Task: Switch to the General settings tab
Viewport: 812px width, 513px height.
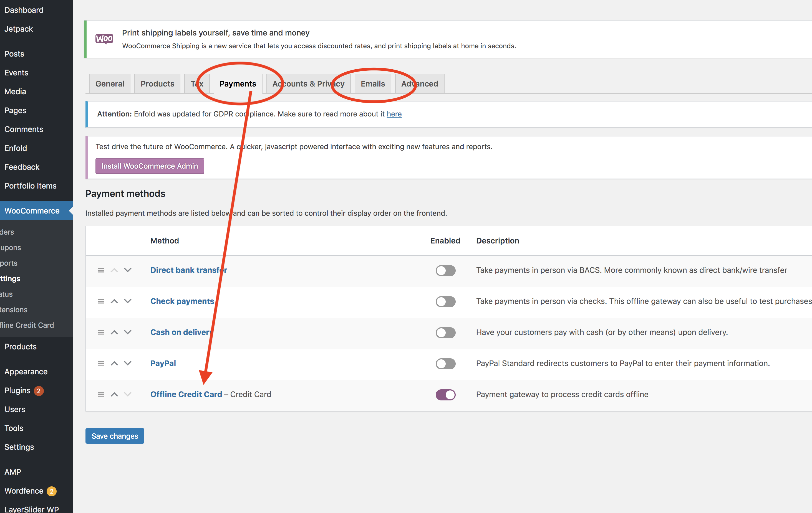Action: pyautogui.click(x=110, y=83)
